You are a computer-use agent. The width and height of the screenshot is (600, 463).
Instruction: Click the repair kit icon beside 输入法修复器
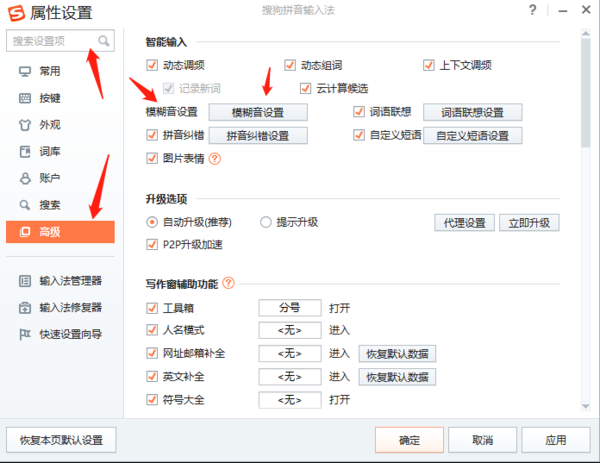[x=25, y=308]
